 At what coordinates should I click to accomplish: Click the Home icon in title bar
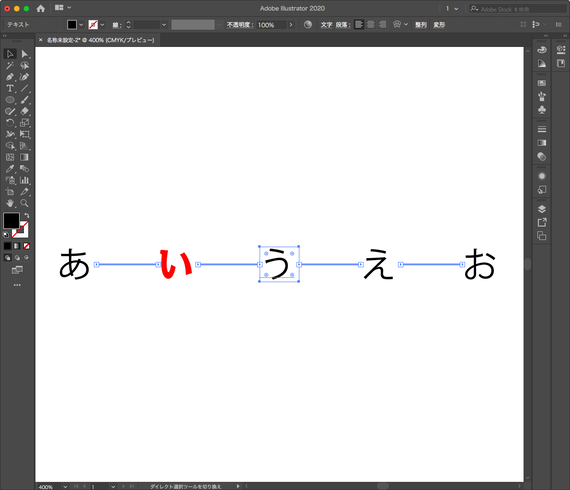41,8
